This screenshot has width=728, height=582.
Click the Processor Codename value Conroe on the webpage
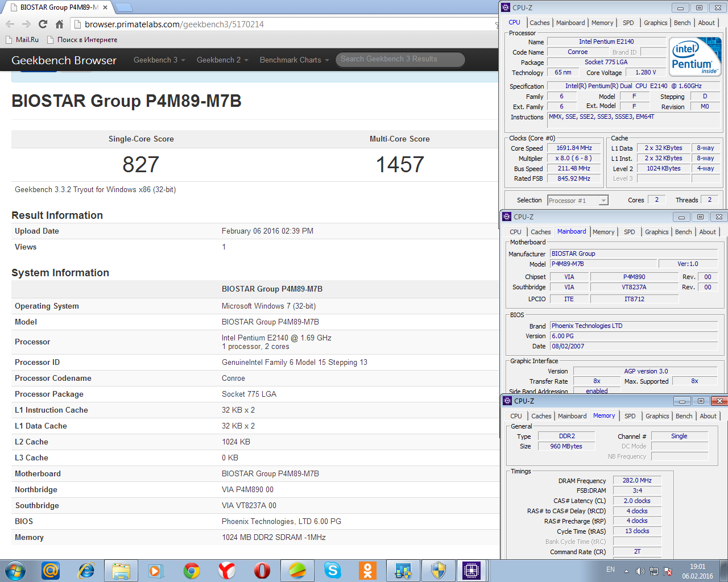(233, 378)
